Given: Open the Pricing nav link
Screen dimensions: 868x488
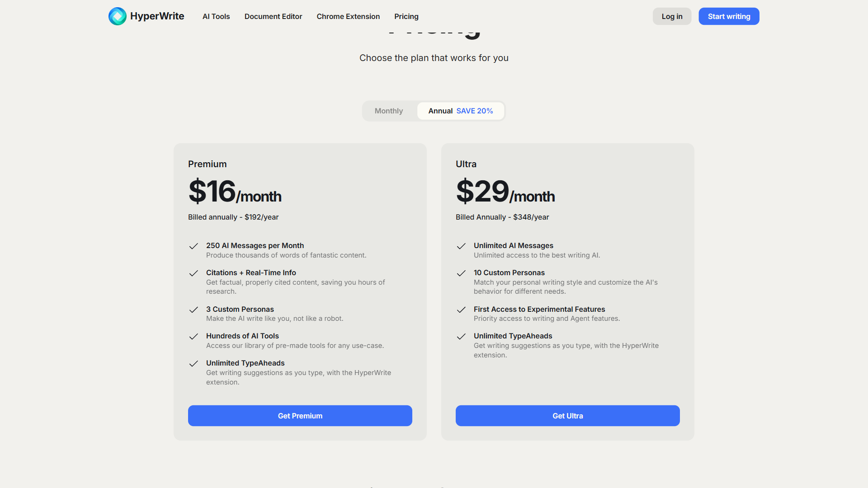Looking at the screenshot, I should pos(406,16).
